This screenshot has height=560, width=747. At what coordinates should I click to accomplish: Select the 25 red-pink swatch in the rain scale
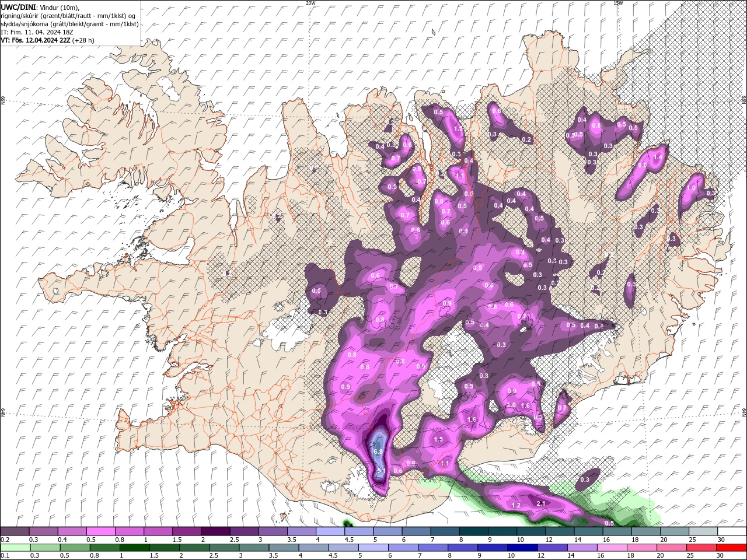click(x=701, y=548)
